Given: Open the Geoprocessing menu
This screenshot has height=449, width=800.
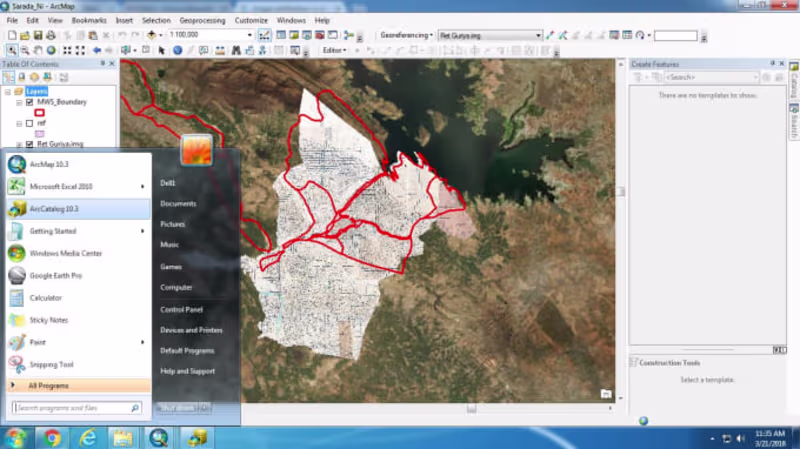Looking at the screenshot, I should tap(202, 20).
